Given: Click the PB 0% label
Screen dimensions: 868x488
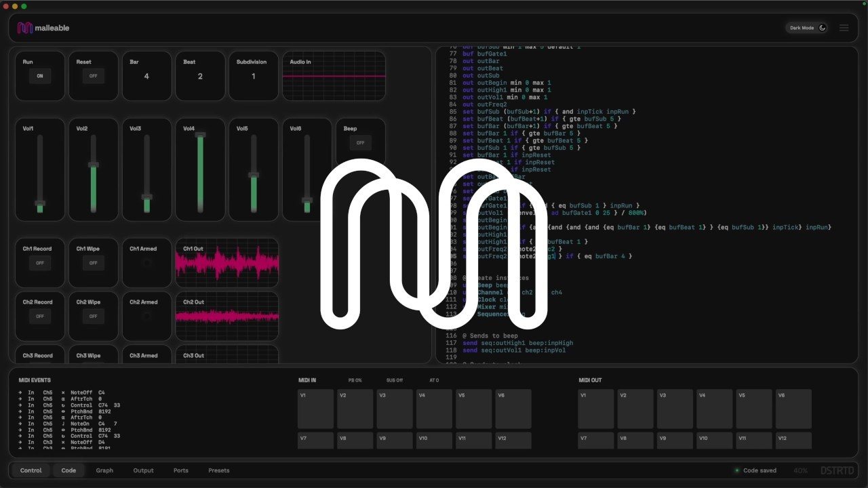Looking at the screenshot, I should [x=355, y=380].
